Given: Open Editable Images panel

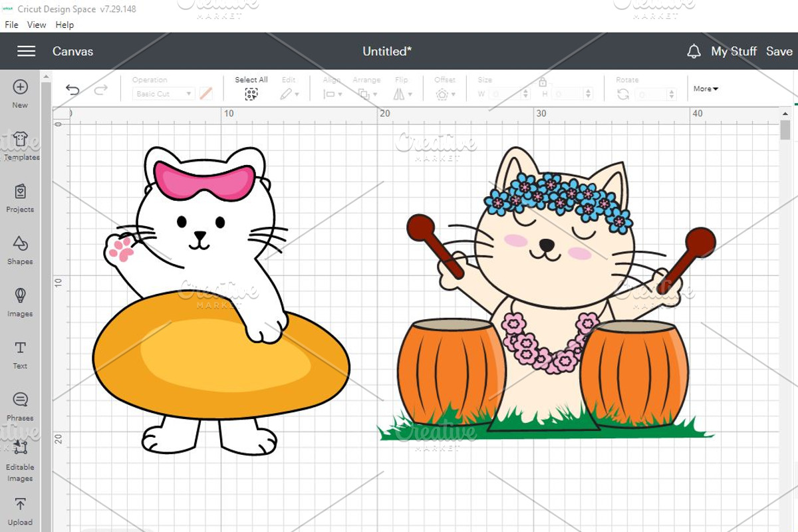Looking at the screenshot, I should point(20,462).
